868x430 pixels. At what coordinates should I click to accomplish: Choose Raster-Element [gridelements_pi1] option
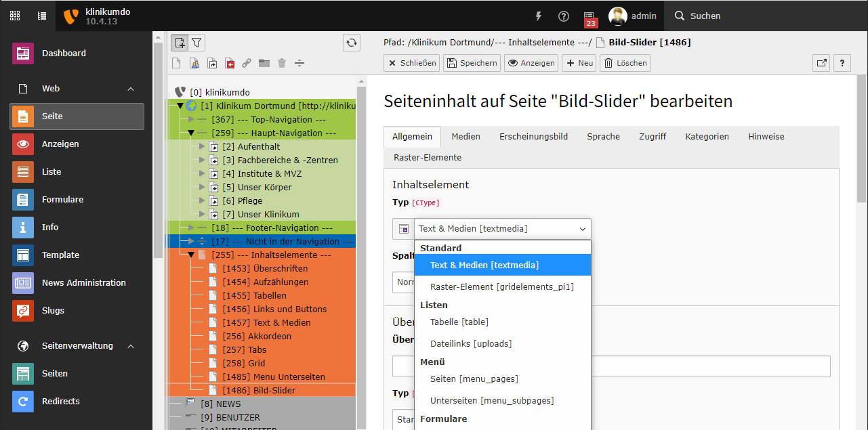tap(503, 287)
